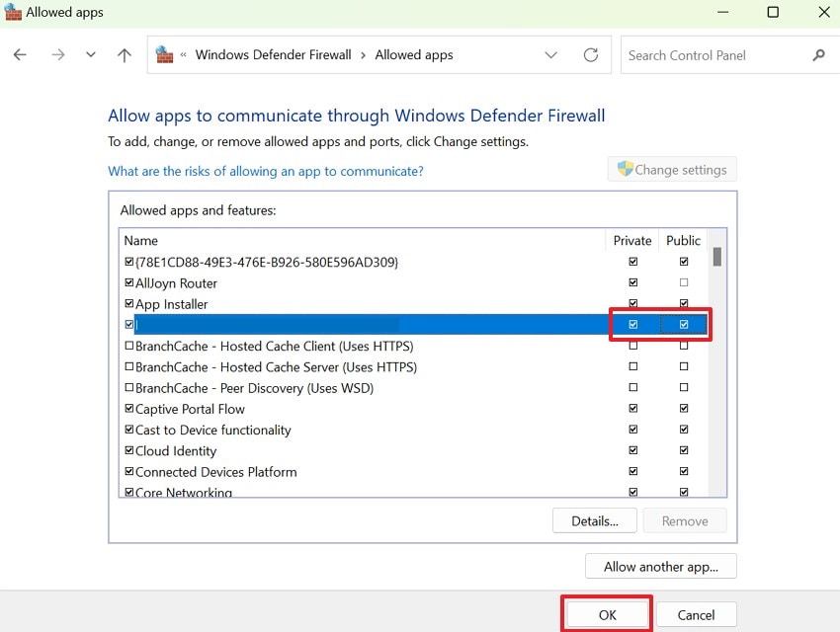Click the Allowed apps breadcrumb
The width and height of the screenshot is (840, 632).
[413, 54]
